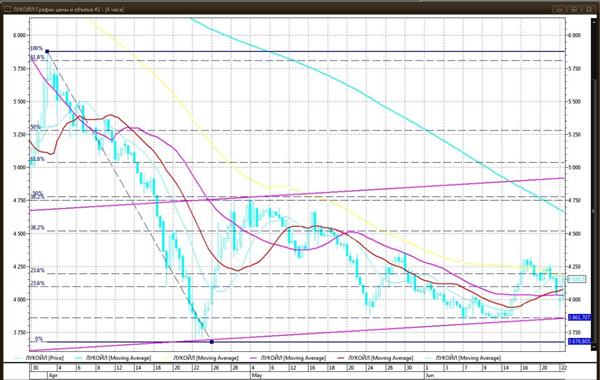Select the yellow Moving Average legend entry
This screenshot has height=380, width=600.
201,358
